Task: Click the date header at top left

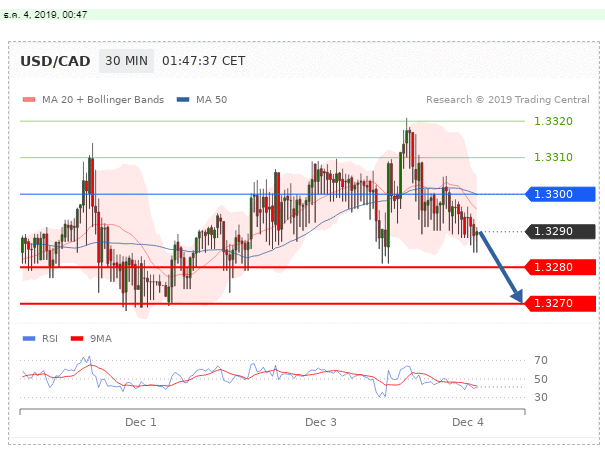Action: [x=45, y=15]
